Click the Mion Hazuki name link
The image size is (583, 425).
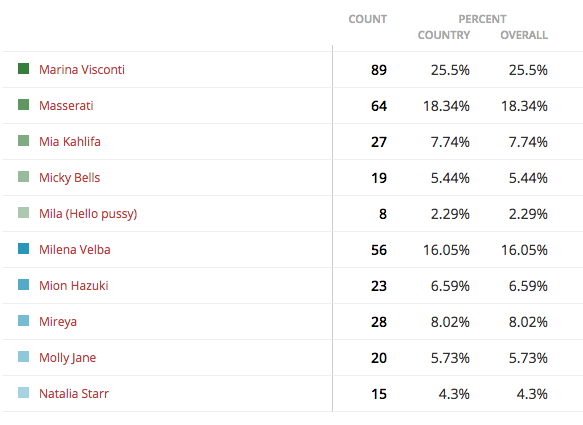coord(74,286)
